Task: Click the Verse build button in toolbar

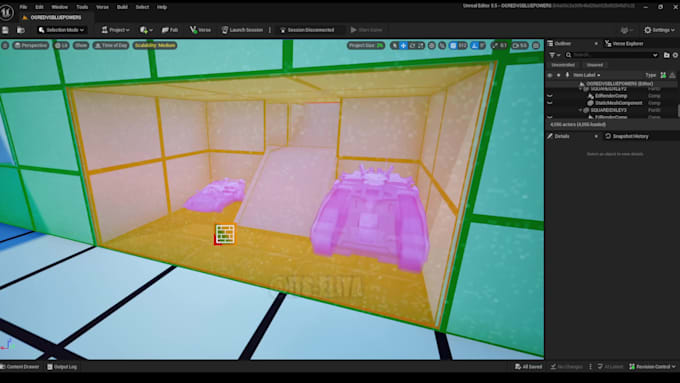Action: click(200, 30)
